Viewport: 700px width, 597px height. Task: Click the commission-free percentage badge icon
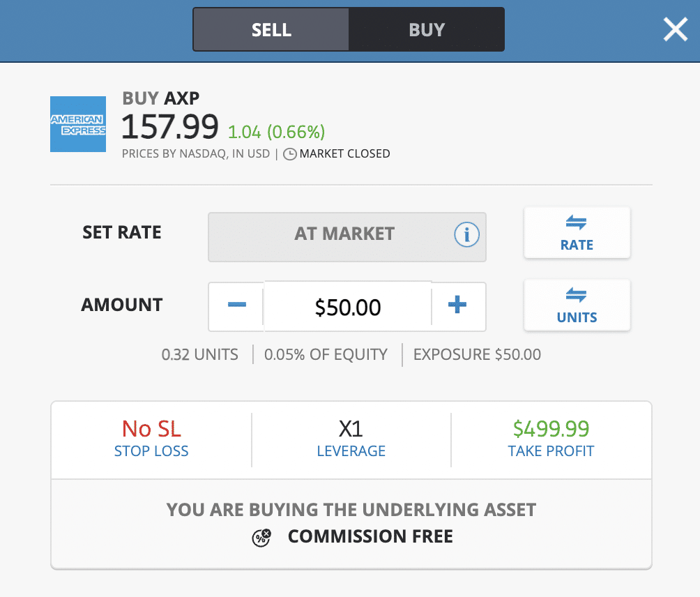(261, 538)
